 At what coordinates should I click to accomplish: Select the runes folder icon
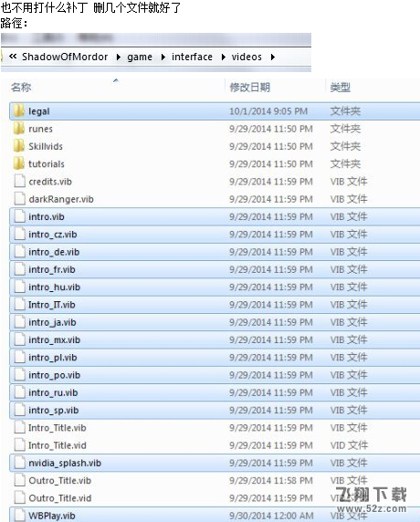(x=19, y=129)
